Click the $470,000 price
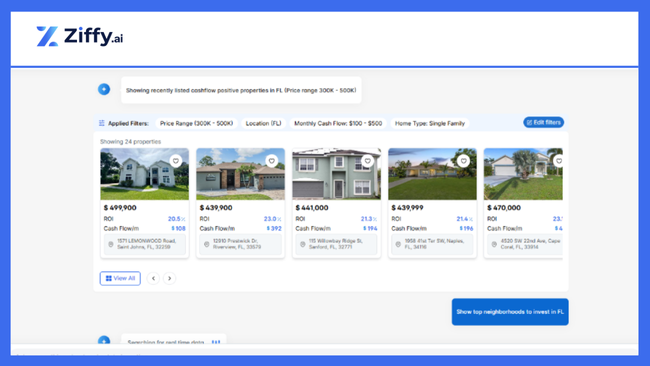650x366 pixels. 504,208
